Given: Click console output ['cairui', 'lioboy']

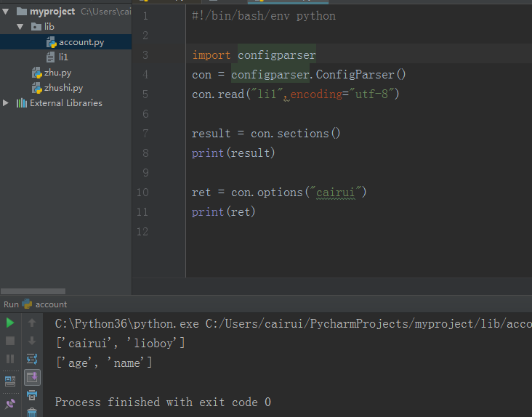Looking at the screenshot, I should tap(121, 343).
